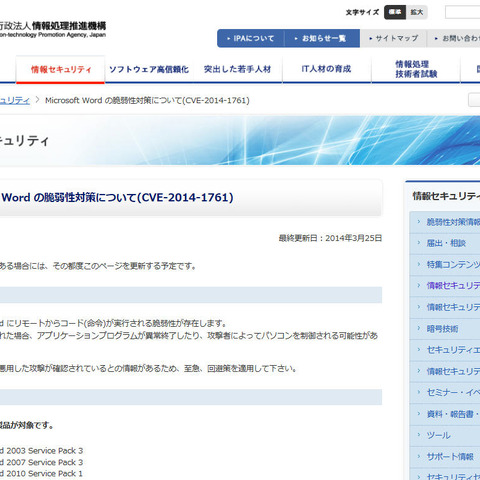Click the arrow bullet beside IPAについて
The image size is (480, 480).
[229, 39]
